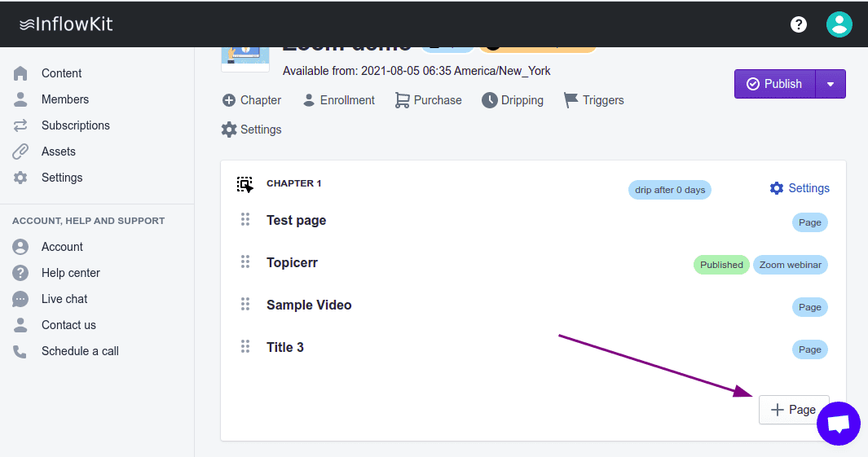Click the Publish button
868x457 pixels.
click(x=775, y=84)
